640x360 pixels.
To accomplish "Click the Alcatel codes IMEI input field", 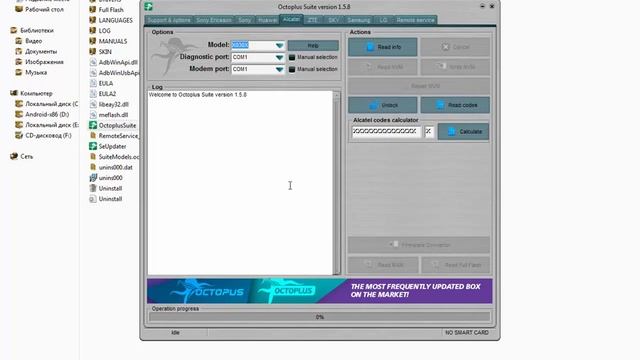I will [386, 131].
